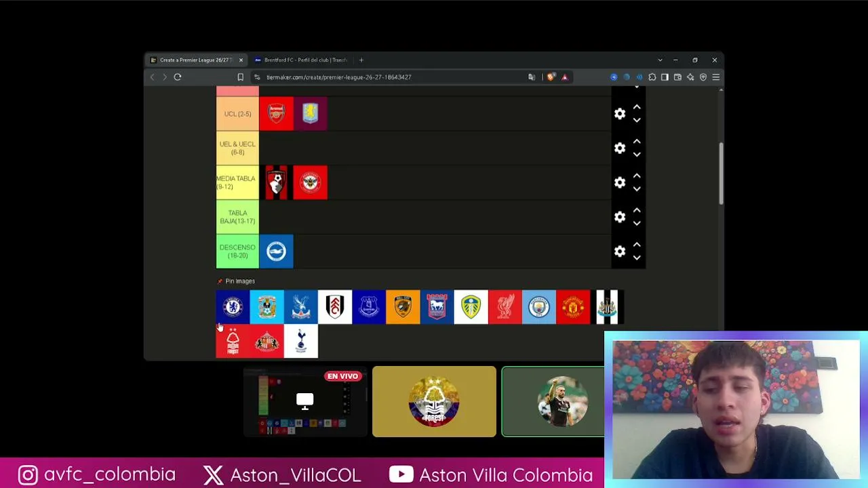Open the Brave Wallet icon
The image size is (868, 488).
tap(677, 77)
